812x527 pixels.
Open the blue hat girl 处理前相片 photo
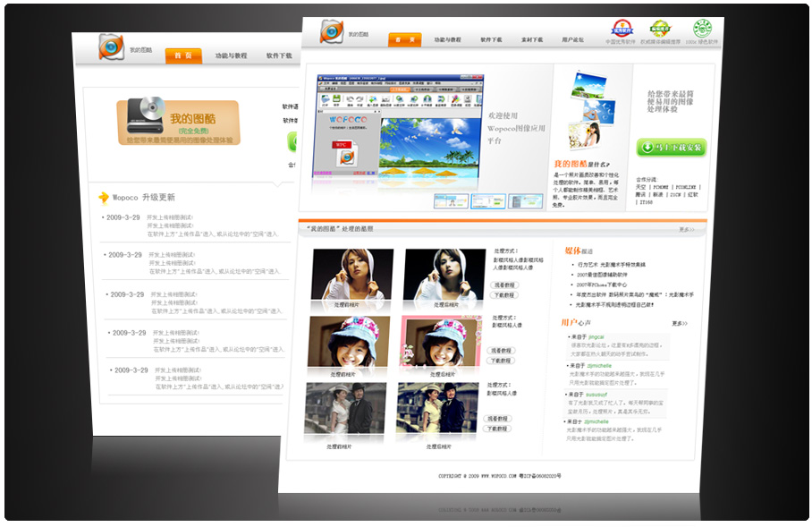349,342
